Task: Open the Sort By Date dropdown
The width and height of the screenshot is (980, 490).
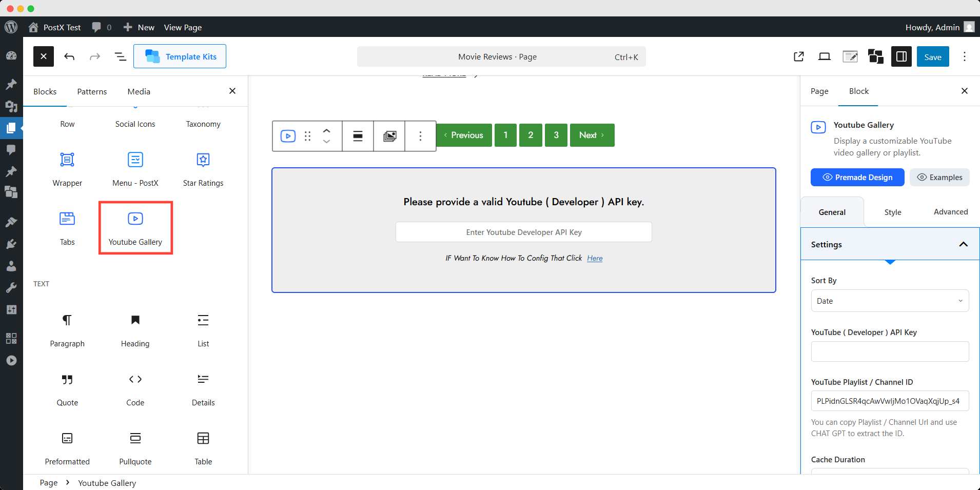Action: (x=890, y=301)
